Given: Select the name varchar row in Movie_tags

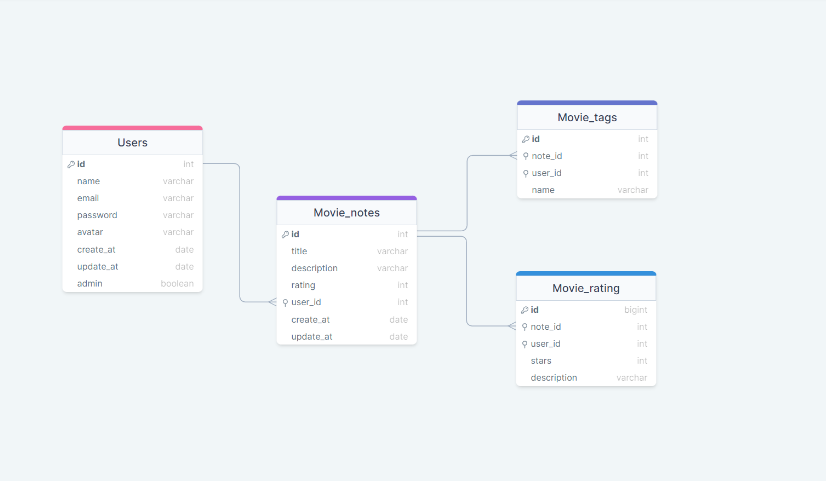Looking at the screenshot, I should point(587,190).
